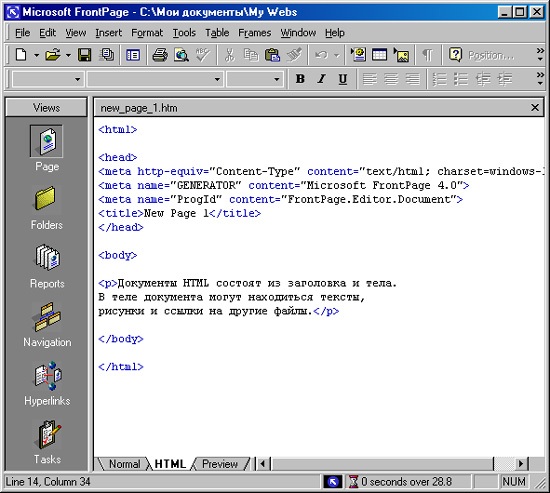Open the Frames menu
The height and width of the screenshot is (493, 550).
(255, 33)
